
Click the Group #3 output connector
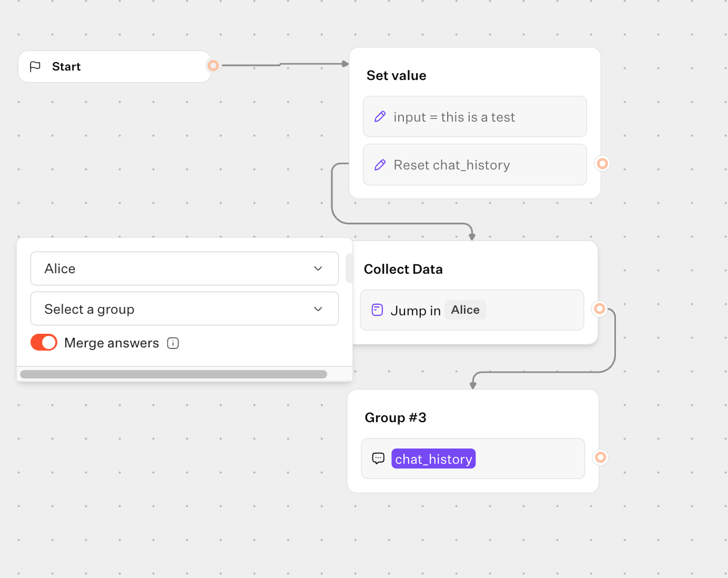tap(600, 457)
